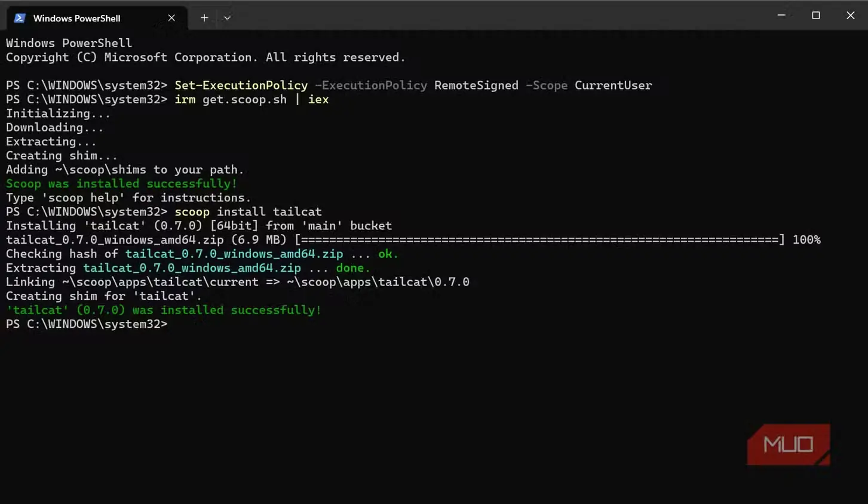Click the 100% download indicator

[x=806, y=239]
